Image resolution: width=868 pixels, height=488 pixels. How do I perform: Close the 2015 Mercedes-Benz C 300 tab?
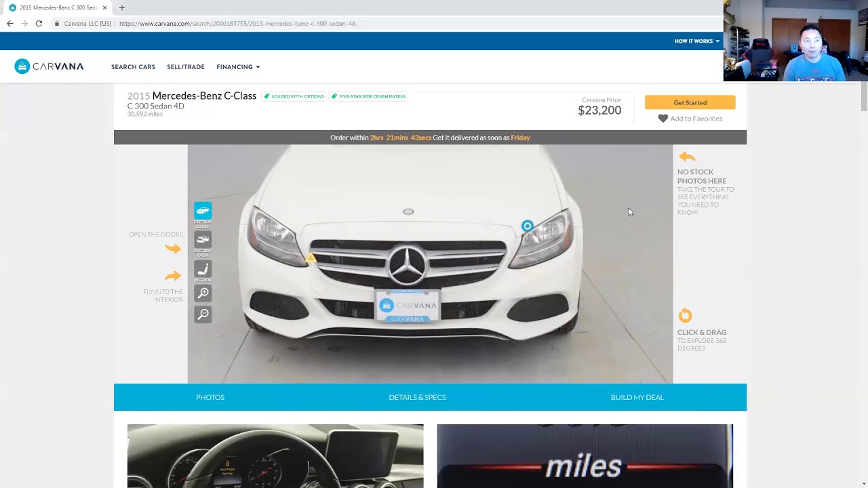coord(104,7)
